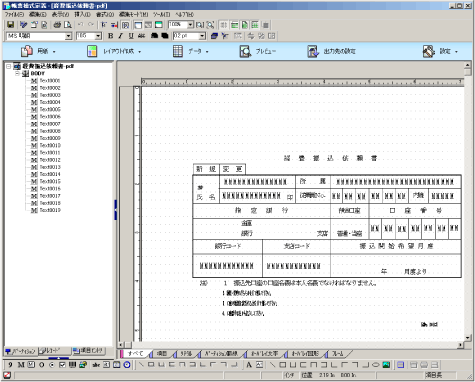Open the ファイル (File) menu
The image size is (475, 382).
[x=14, y=14]
